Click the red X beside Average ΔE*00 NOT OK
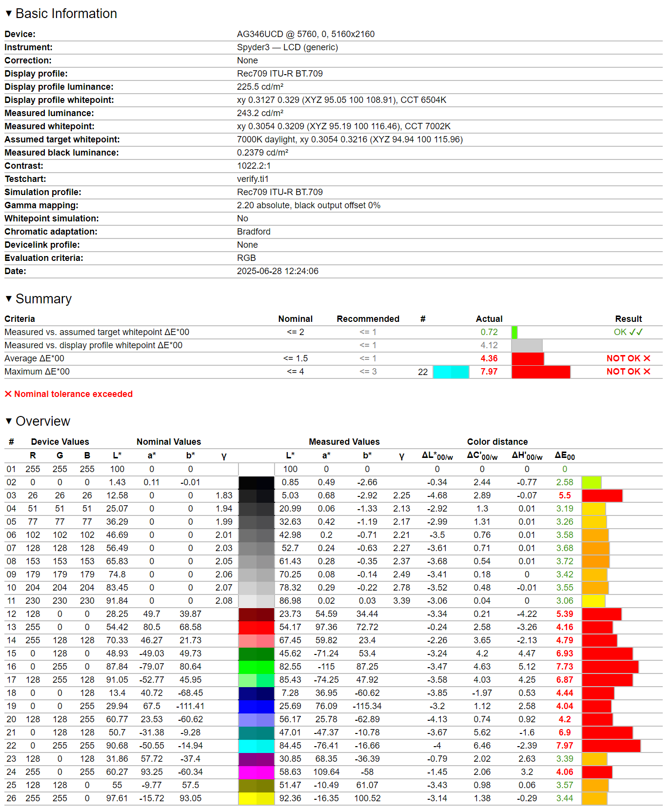The image size is (672, 811). click(647, 358)
